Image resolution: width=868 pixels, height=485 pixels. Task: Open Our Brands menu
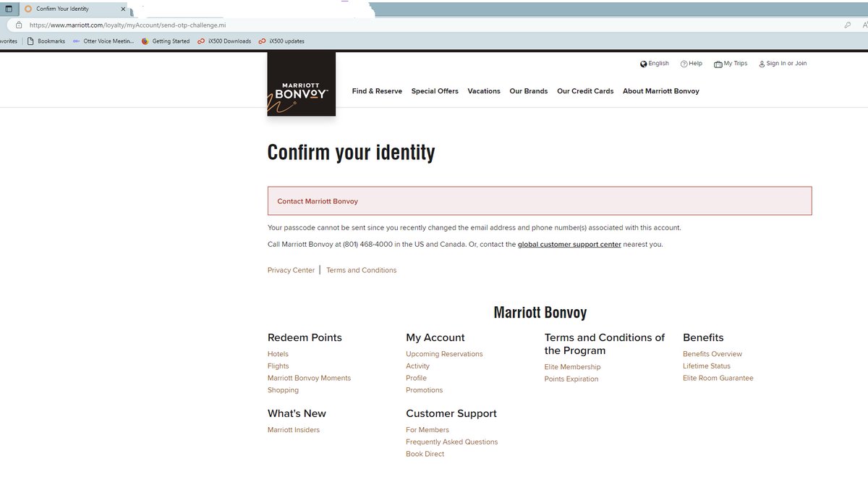(x=529, y=91)
